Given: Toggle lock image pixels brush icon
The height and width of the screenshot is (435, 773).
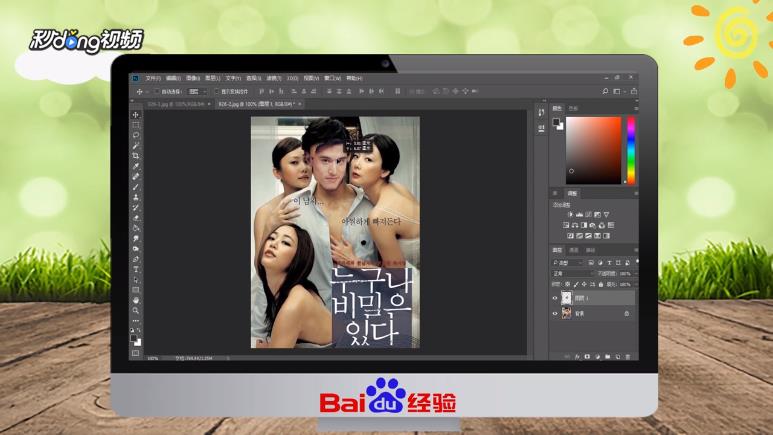Looking at the screenshot, I should click(576, 285).
